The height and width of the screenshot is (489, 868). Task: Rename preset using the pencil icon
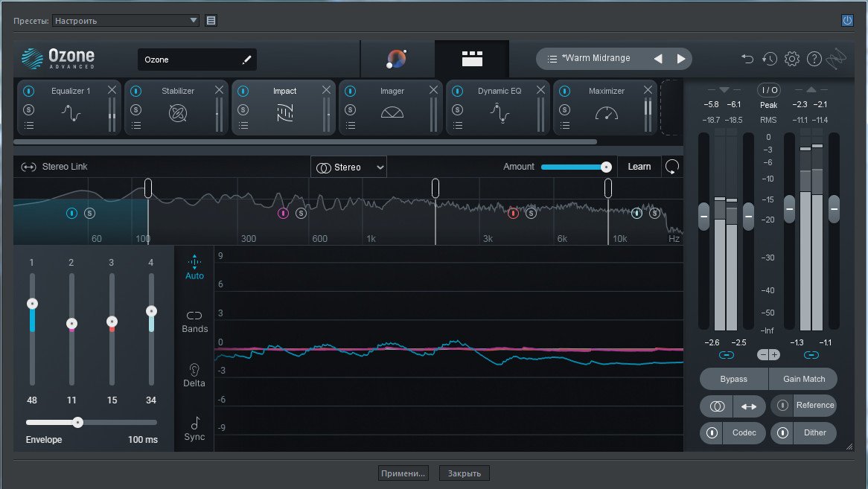point(247,60)
